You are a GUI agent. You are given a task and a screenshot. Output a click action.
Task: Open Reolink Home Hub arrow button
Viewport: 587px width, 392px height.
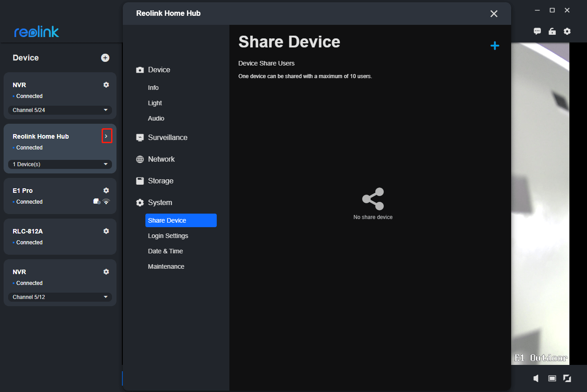pos(107,136)
